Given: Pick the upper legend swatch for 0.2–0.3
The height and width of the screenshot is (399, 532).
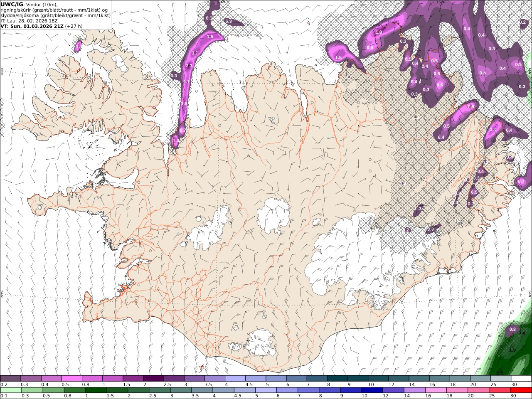Looking at the screenshot, I should click(x=11, y=379).
